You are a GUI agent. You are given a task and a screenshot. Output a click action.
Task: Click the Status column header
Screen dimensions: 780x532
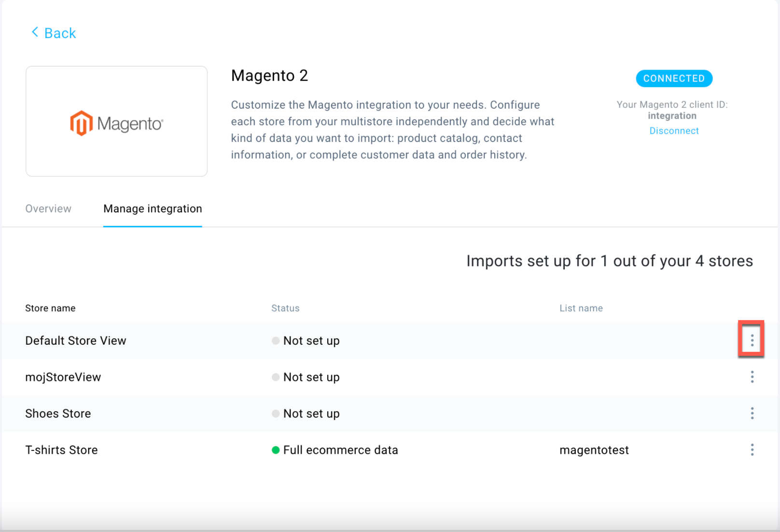click(285, 308)
